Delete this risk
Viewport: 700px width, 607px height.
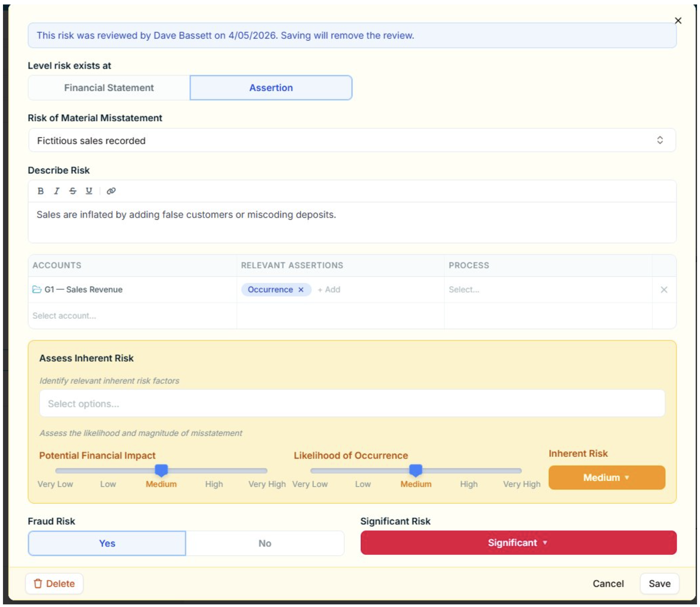54,584
